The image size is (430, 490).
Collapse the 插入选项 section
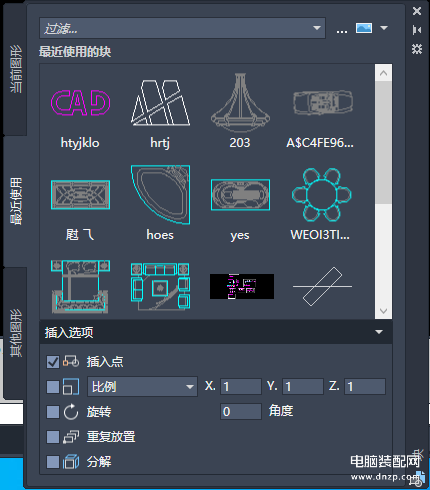click(x=379, y=332)
